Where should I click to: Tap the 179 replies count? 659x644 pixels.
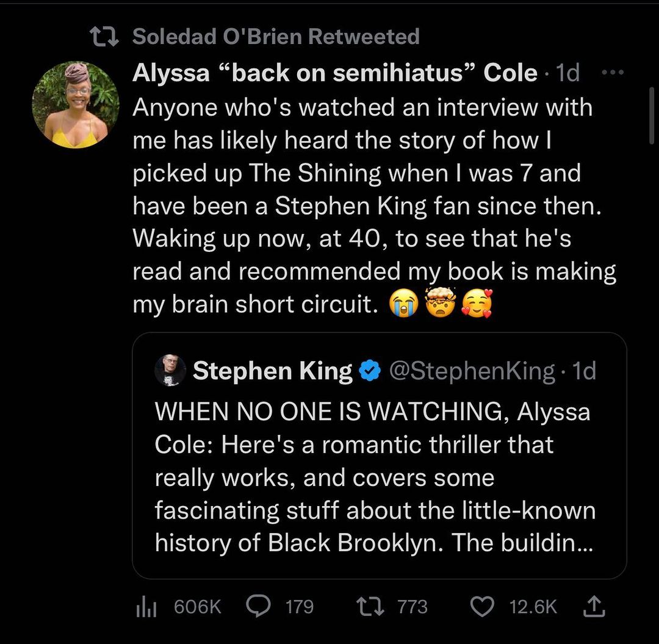(300, 606)
